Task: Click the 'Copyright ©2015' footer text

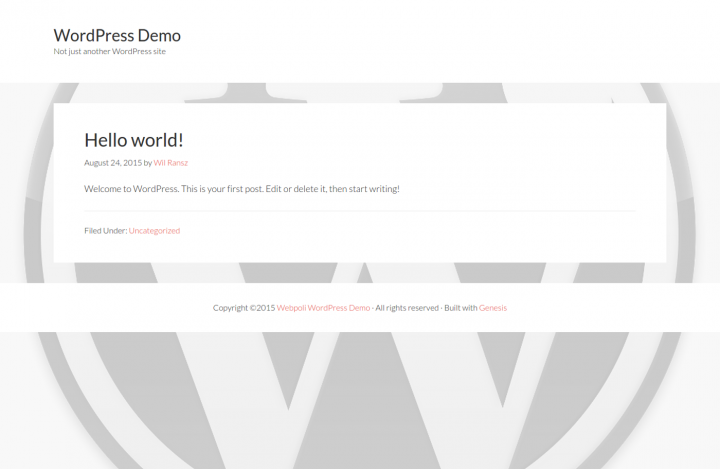Action: click(243, 308)
